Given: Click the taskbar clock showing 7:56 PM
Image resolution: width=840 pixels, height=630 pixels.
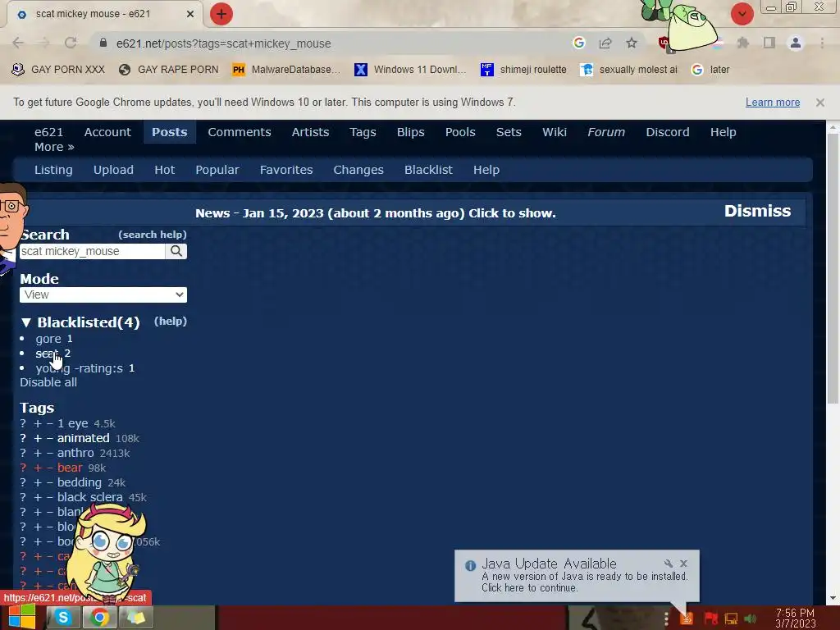Looking at the screenshot, I should coord(795,619).
